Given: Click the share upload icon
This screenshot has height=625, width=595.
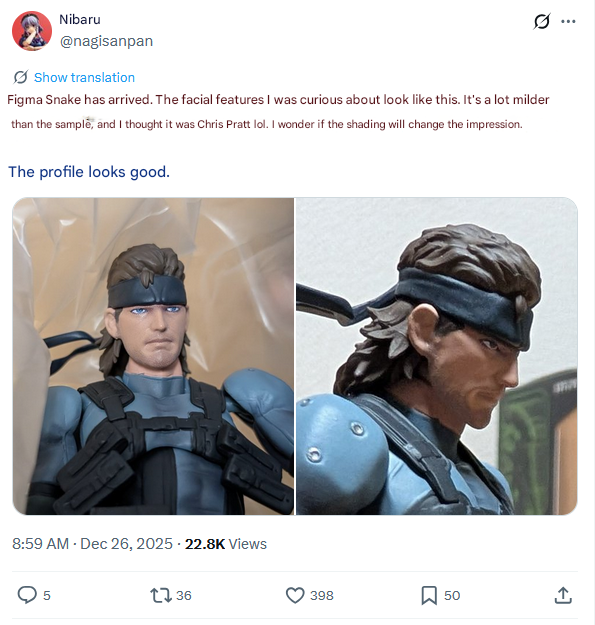Looking at the screenshot, I should pos(563,596).
